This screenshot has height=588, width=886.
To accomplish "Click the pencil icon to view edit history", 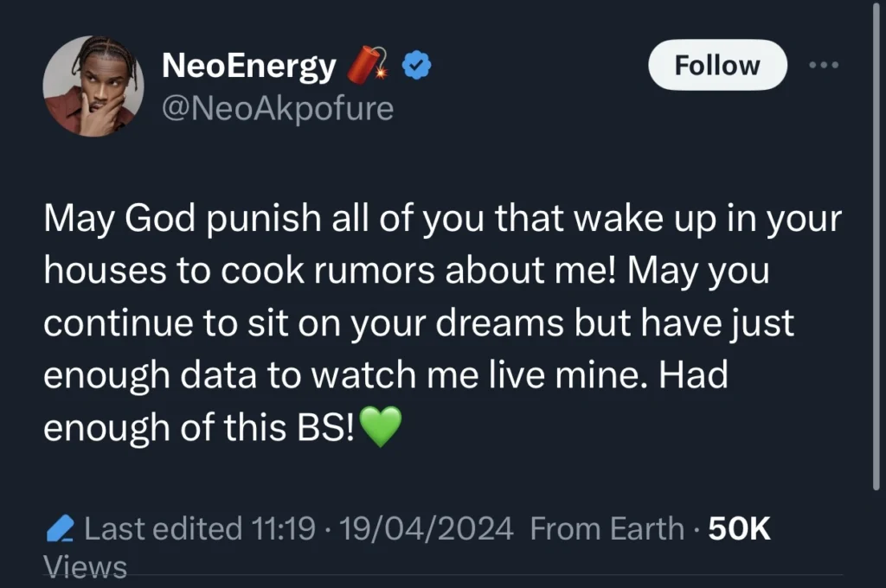I will coord(60,527).
